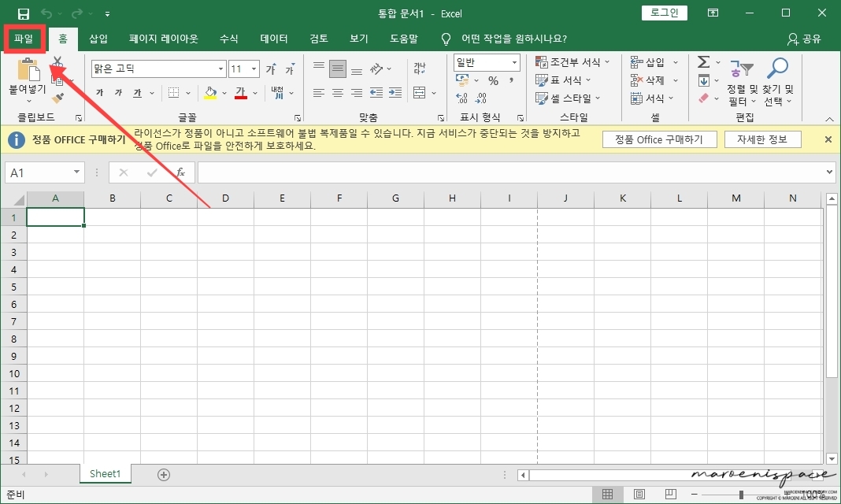Viewport: 841px width, 504px height.
Task: Click the percent style icon
Action: pos(494,81)
